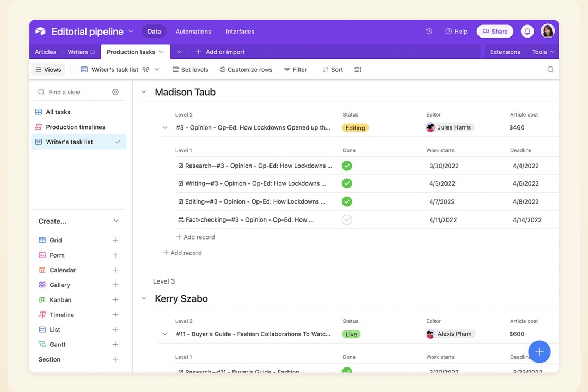Collapse the Create section in sidebar

click(x=115, y=221)
